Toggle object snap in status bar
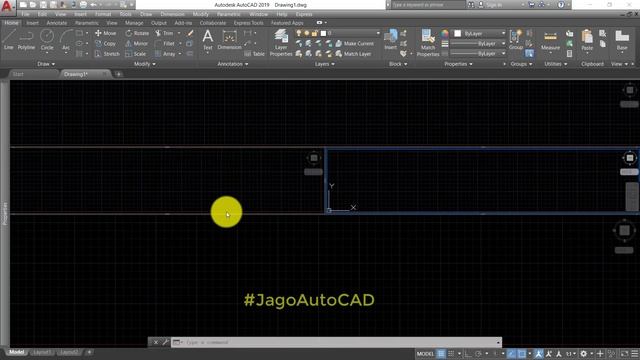 (522, 353)
